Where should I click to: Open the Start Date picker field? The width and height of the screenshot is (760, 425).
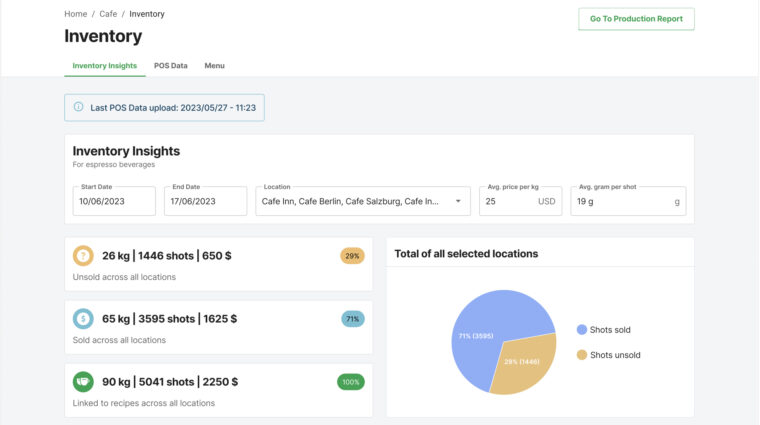114,201
